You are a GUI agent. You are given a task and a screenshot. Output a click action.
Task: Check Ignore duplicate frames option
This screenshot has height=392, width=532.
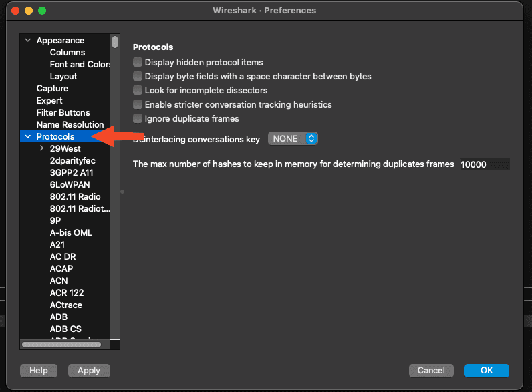point(138,118)
